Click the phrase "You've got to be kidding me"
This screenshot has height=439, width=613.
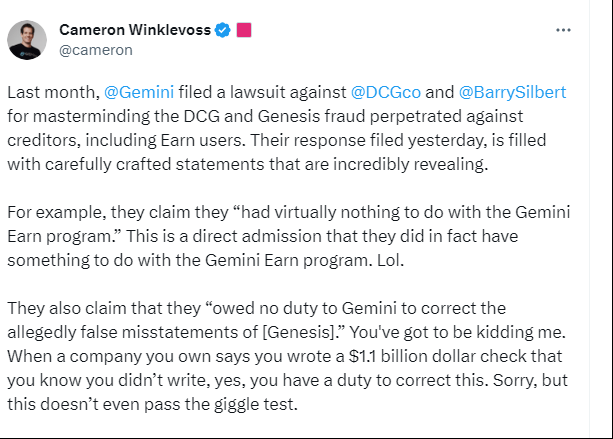[x=457, y=332]
